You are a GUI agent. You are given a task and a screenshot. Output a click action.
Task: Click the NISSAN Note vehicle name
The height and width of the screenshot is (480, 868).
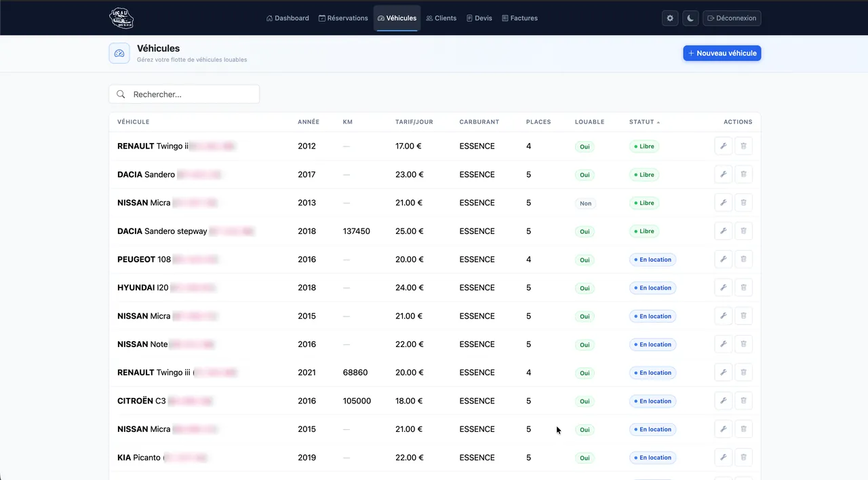point(142,344)
